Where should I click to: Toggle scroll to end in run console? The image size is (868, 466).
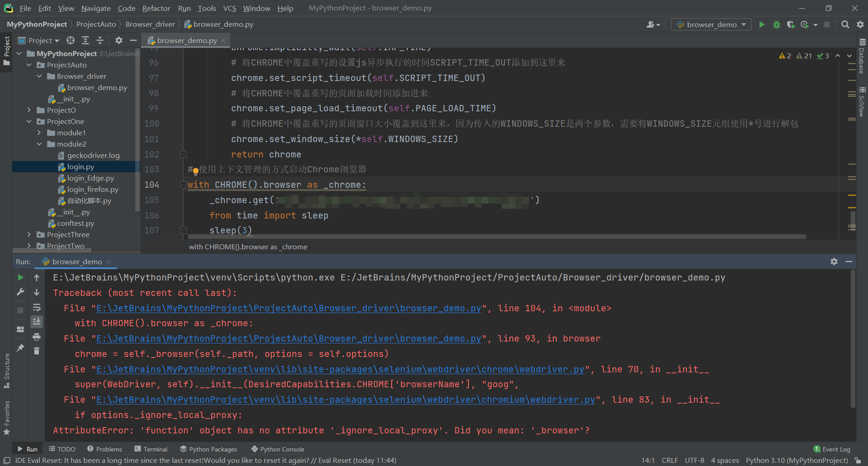37,322
